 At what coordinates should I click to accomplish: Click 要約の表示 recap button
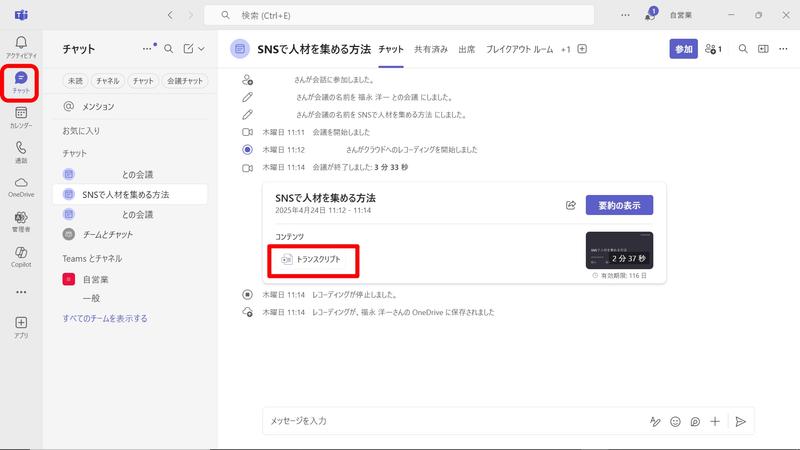coord(619,205)
